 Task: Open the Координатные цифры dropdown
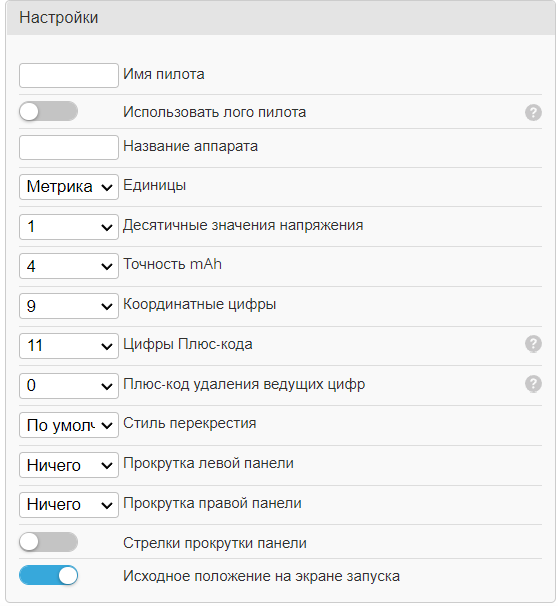(x=69, y=306)
